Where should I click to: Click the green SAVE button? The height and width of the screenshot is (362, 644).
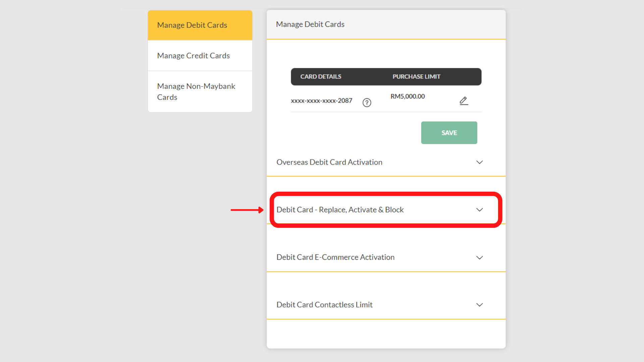[449, 133]
